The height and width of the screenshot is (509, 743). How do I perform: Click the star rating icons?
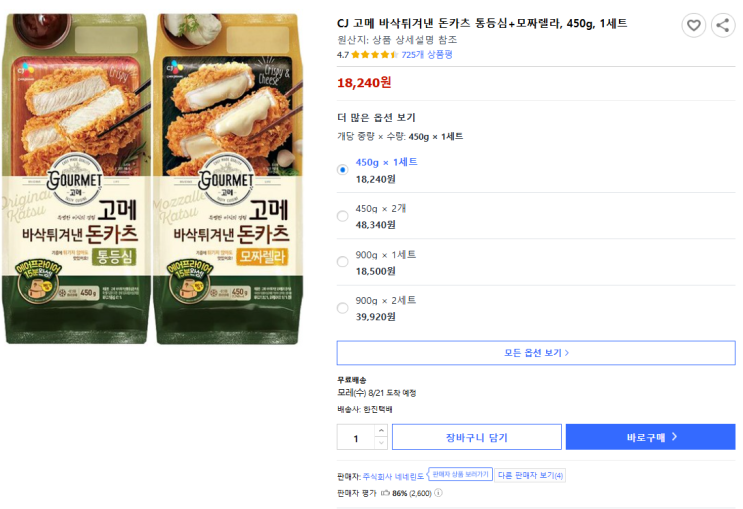pos(375,55)
